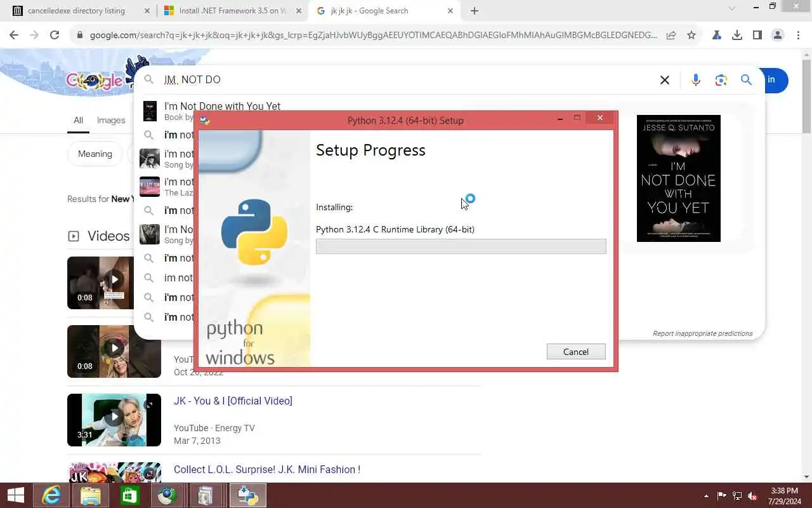Open the Python installer taskbar icon
This screenshot has width=812, height=508.
click(247, 495)
